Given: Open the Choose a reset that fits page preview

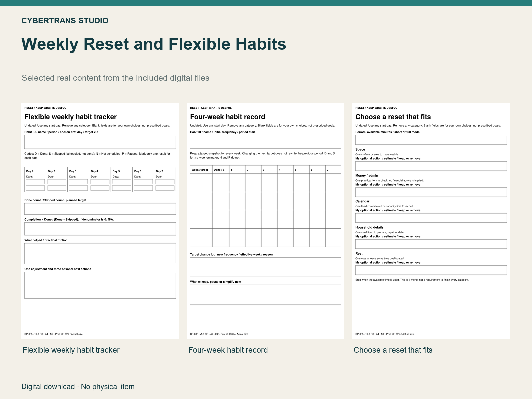Looking at the screenshot, I should (431, 221).
